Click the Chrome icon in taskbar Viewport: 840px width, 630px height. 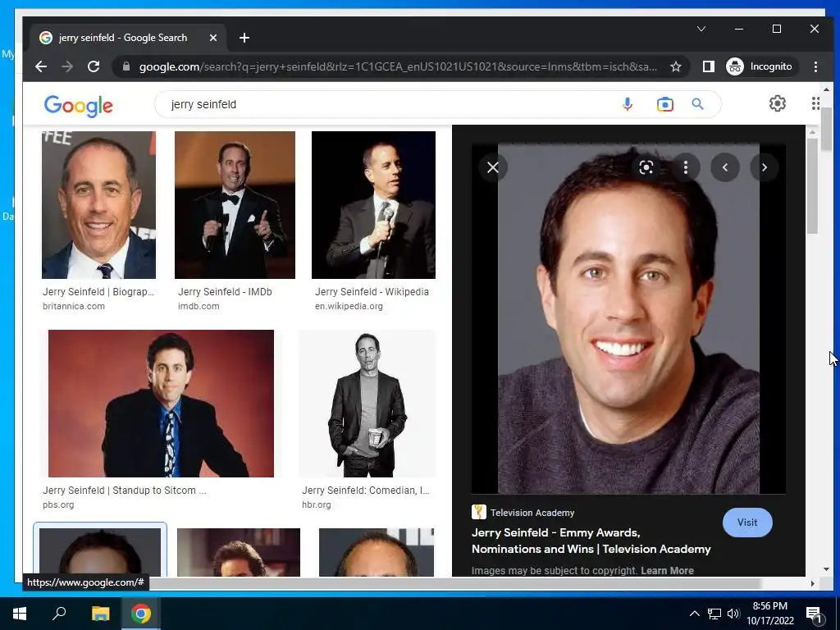[140, 614]
